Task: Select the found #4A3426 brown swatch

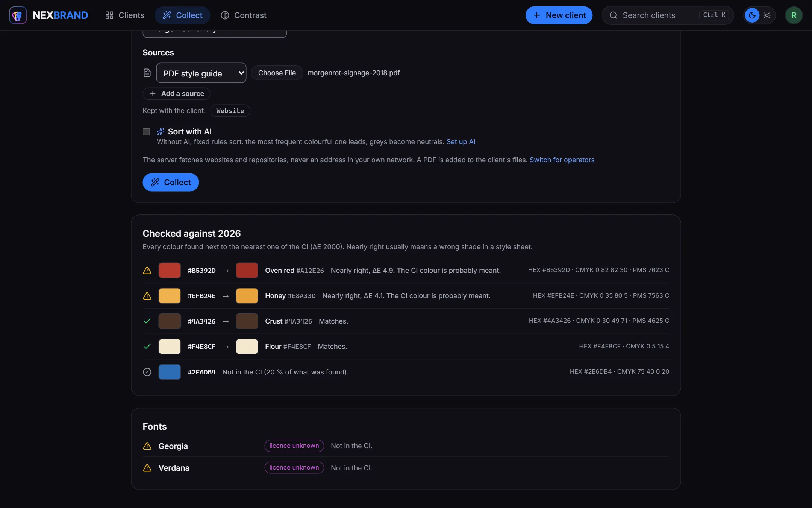Action: [x=170, y=321]
